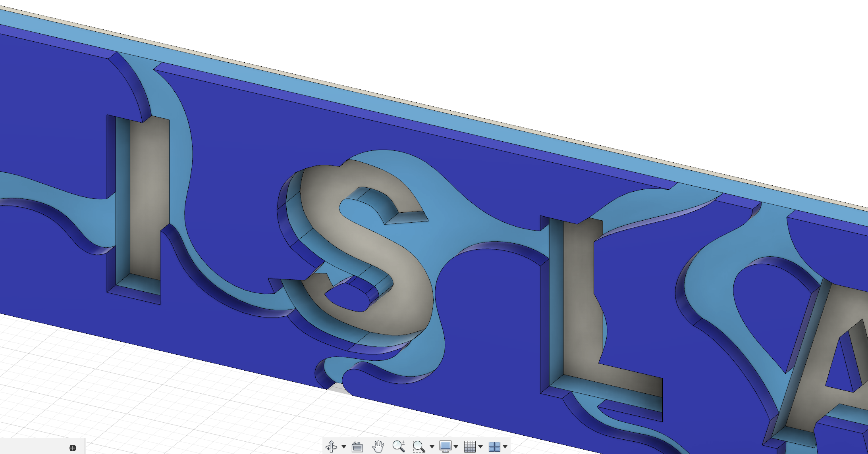This screenshot has height=454, width=868.
Task: Open Display Settings monitor icon
Action: coord(445,446)
